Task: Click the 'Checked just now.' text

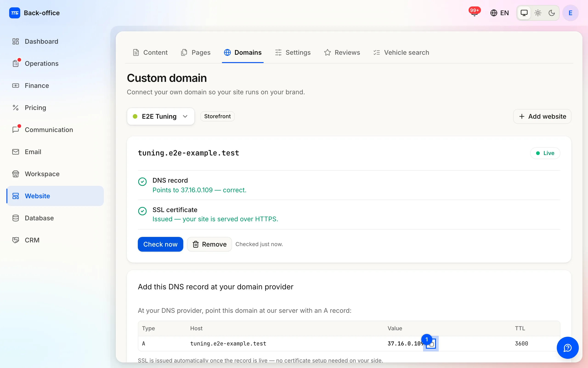Action: pos(259,244)
